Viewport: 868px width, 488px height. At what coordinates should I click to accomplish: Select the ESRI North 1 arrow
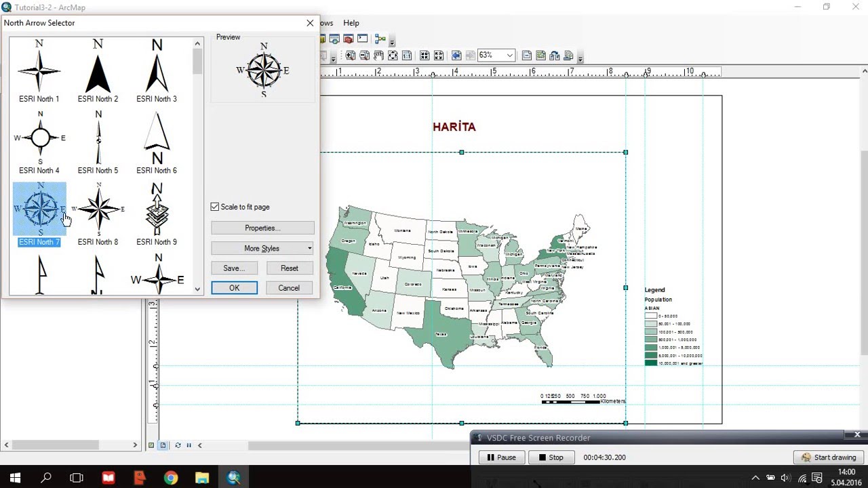coord(39,71)
